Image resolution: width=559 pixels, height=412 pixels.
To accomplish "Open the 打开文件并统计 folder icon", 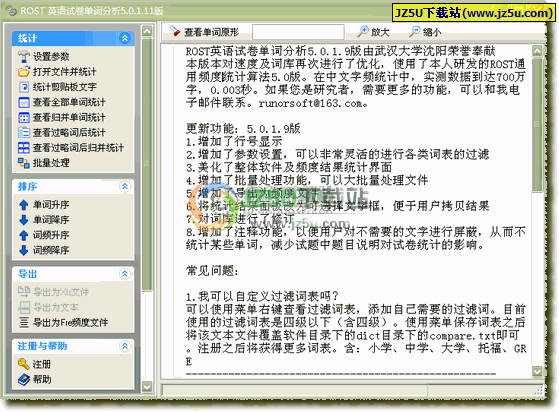I will (x=24, y=72).
